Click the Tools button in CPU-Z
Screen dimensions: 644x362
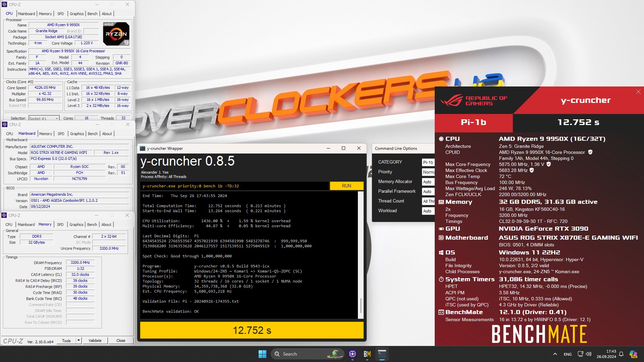tap(66, 341)
